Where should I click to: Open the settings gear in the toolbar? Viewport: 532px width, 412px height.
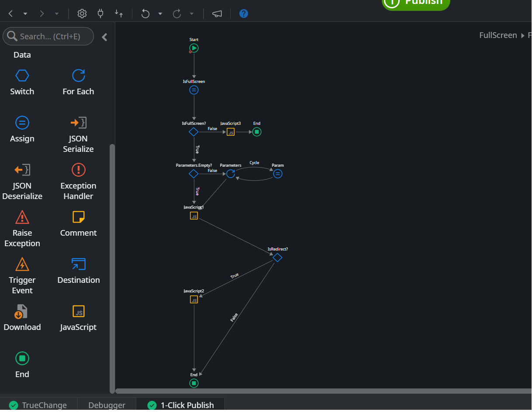(x=82, y=14)
